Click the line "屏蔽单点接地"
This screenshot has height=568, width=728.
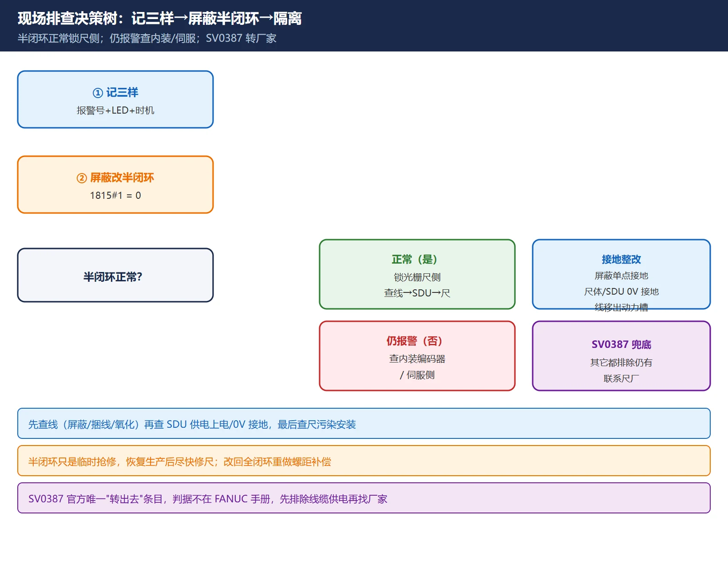click(621, 276)
